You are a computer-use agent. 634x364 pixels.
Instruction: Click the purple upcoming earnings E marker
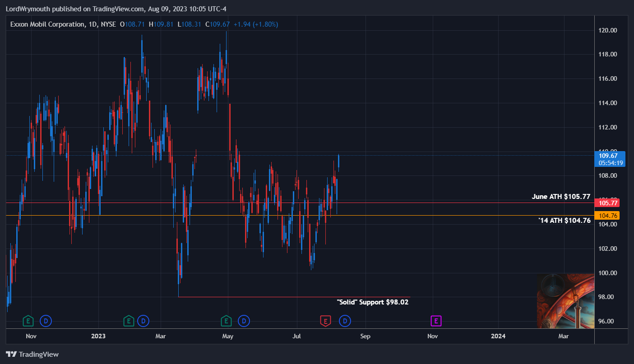coord(435,321)
